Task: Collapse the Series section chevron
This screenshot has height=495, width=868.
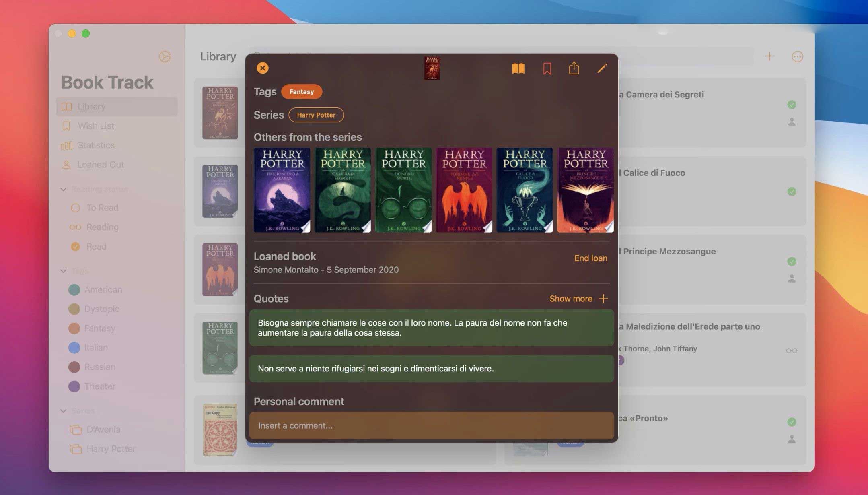Action: tap(64, 411)
